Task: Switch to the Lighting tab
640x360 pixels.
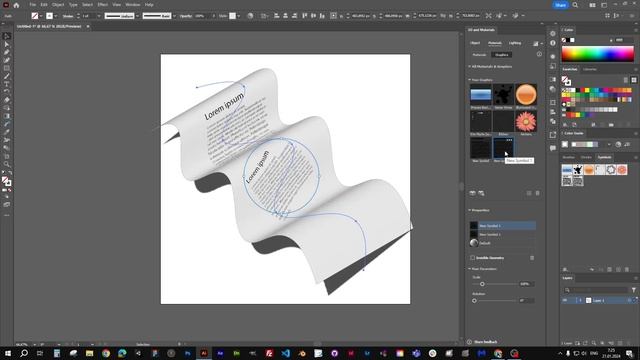Action: pos(515,43)
